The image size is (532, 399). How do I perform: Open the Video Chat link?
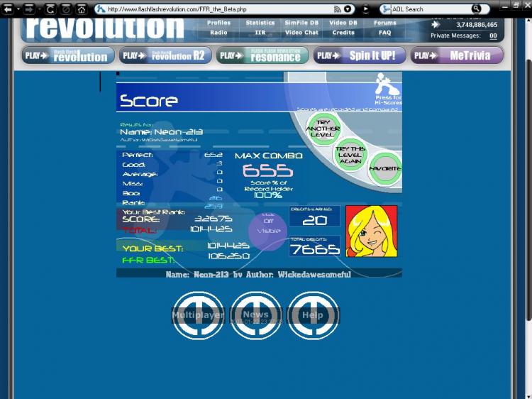[301, 33]
